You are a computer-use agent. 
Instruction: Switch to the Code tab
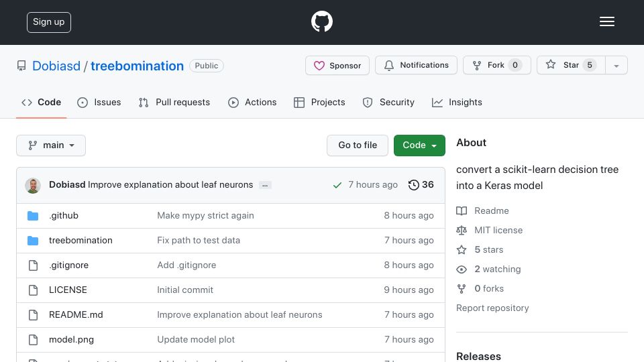41,102
